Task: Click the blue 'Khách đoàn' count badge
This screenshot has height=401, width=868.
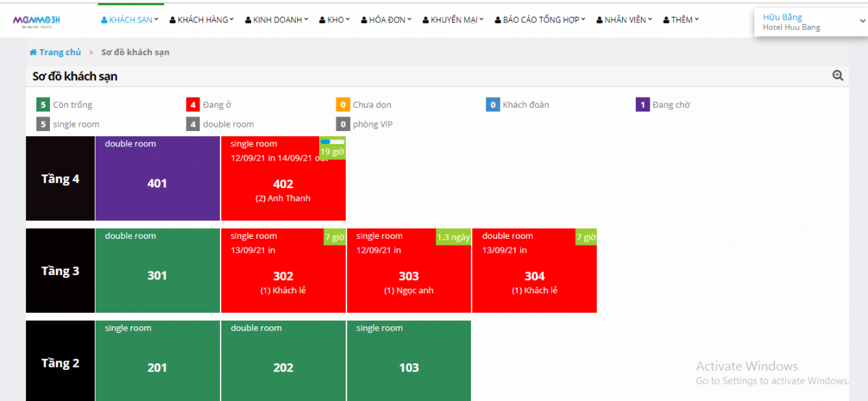Action: 493,105
